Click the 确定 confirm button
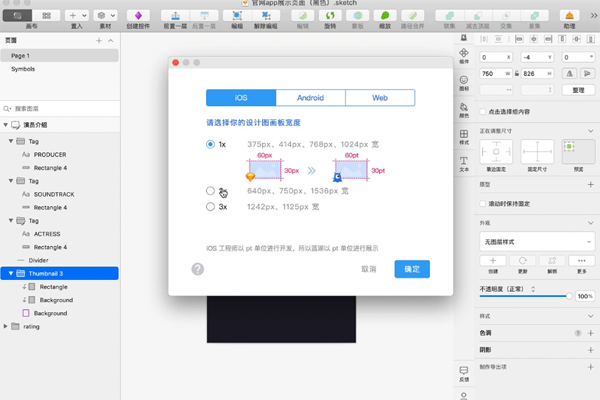 coord(412,269)
